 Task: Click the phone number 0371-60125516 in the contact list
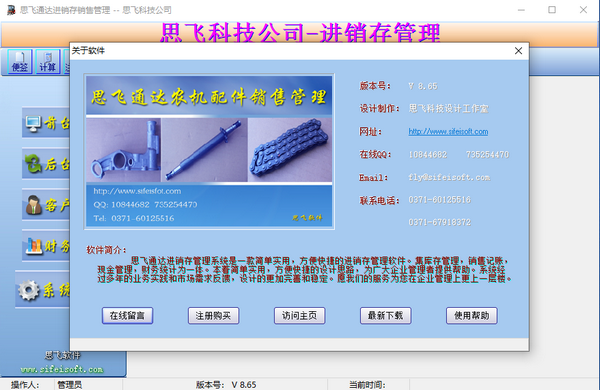[x=439, y=200]
